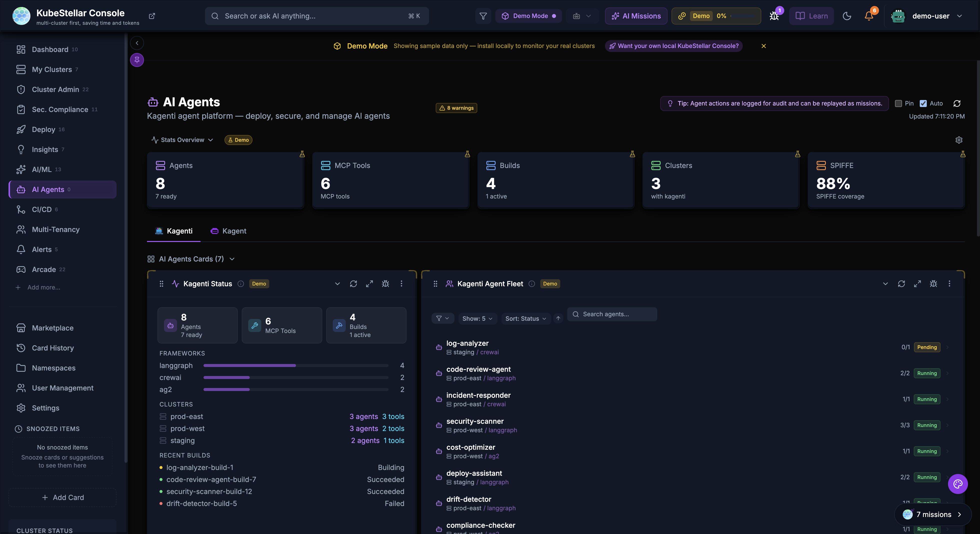Click the Add Card button
The height and width of the screenshot is (534, 980).
pyautogui.click(x=62, y=497)
